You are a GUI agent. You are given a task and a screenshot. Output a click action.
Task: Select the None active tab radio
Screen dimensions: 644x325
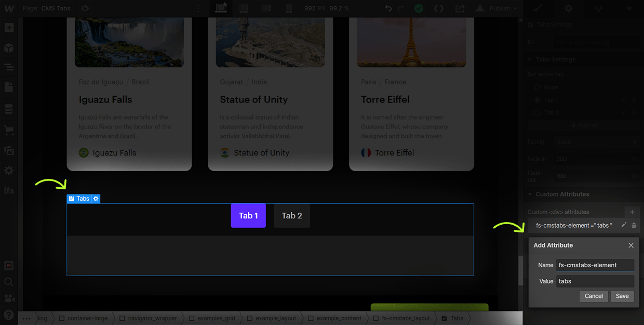[538, 87]
